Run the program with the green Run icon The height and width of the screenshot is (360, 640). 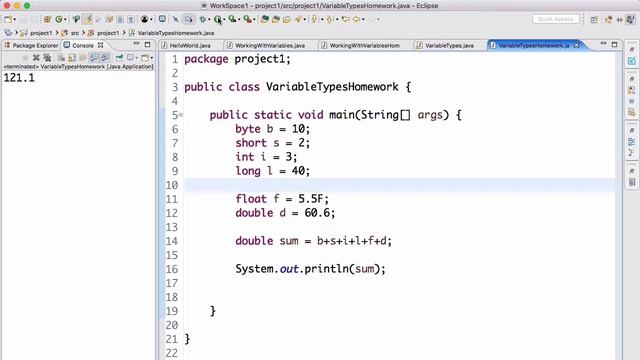tap(218, 19)
